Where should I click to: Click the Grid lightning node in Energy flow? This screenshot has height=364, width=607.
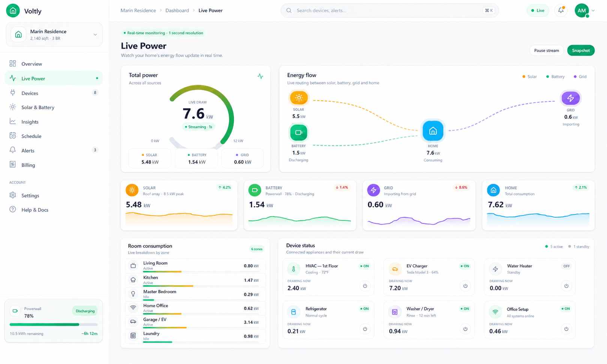[x=570, y=98]
